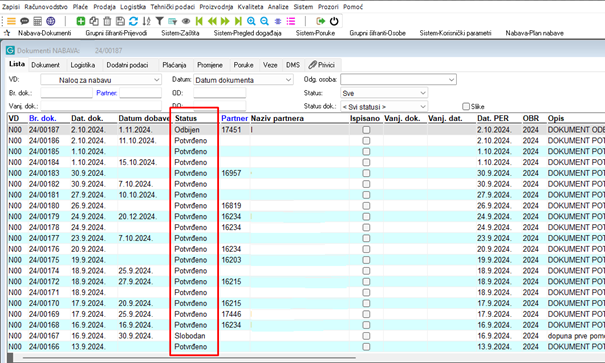The height and width of the screenshot is (363, 605).
Task: Open the Proizvodnja menu
Action: 216,7
